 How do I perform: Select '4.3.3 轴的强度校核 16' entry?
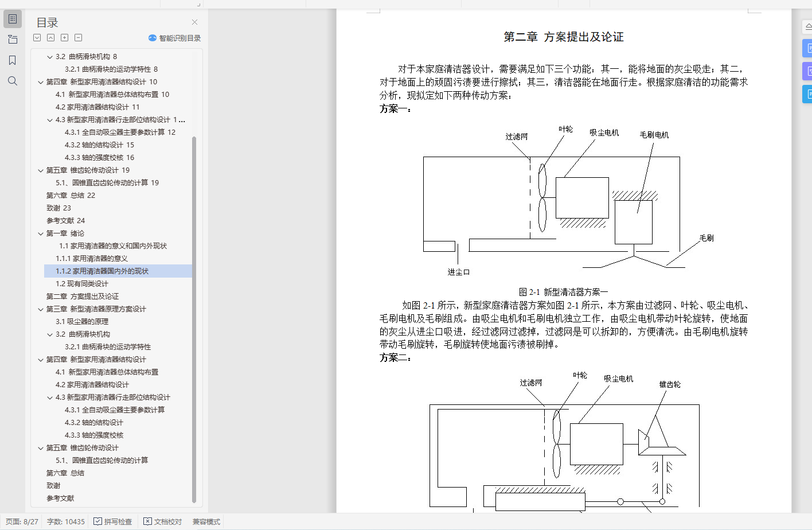[99, 158]
